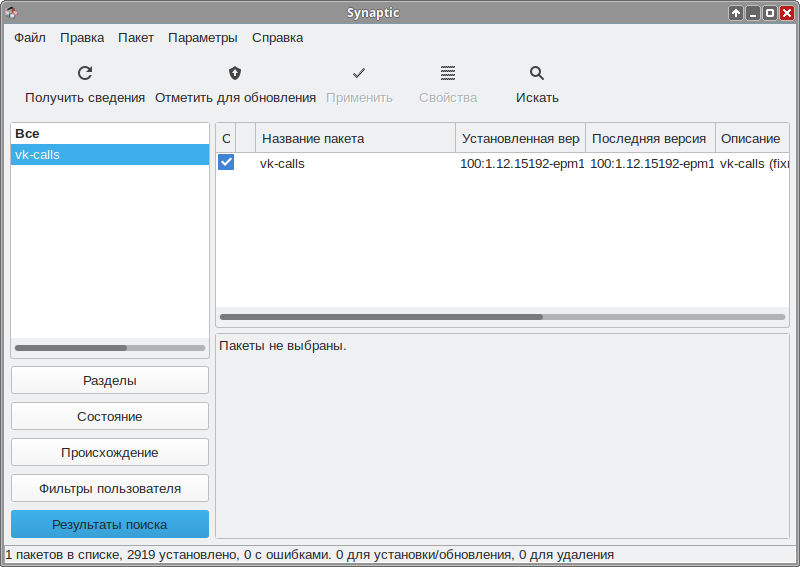The height and width of the screenshot is (567, 800).
Task: Switch to the Происхождение filter
Action: coord(110,452)
